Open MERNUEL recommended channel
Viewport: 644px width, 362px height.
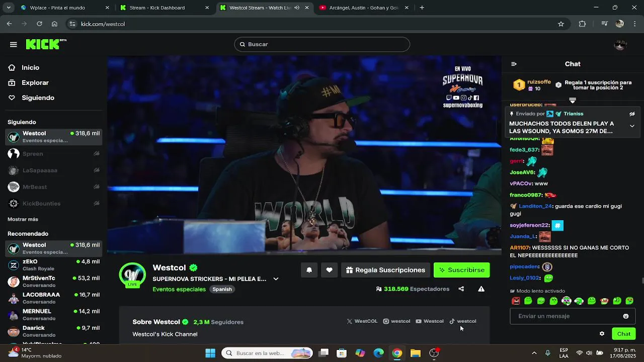click(54, 315)
